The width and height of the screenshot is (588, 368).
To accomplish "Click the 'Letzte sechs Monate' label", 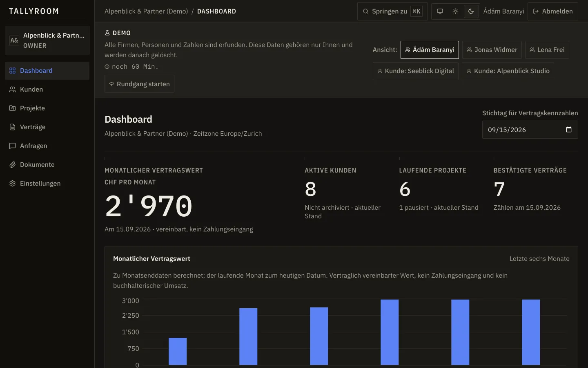I will 539,259.
